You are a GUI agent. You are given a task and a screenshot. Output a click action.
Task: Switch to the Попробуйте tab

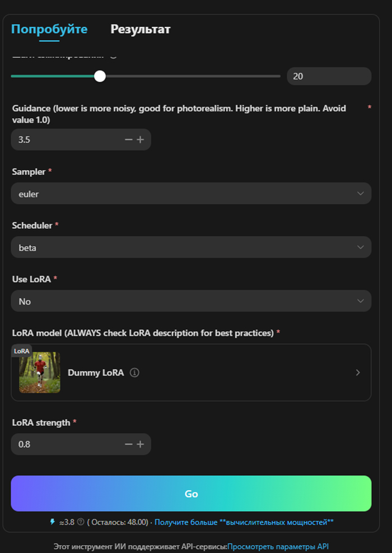click(x=49, y=30)
